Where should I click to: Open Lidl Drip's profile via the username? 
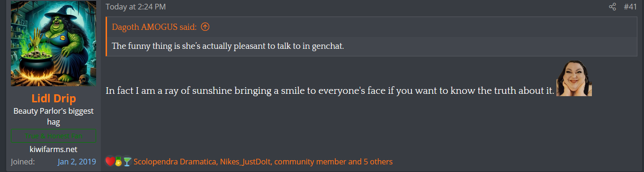click(x=54, y=99)
